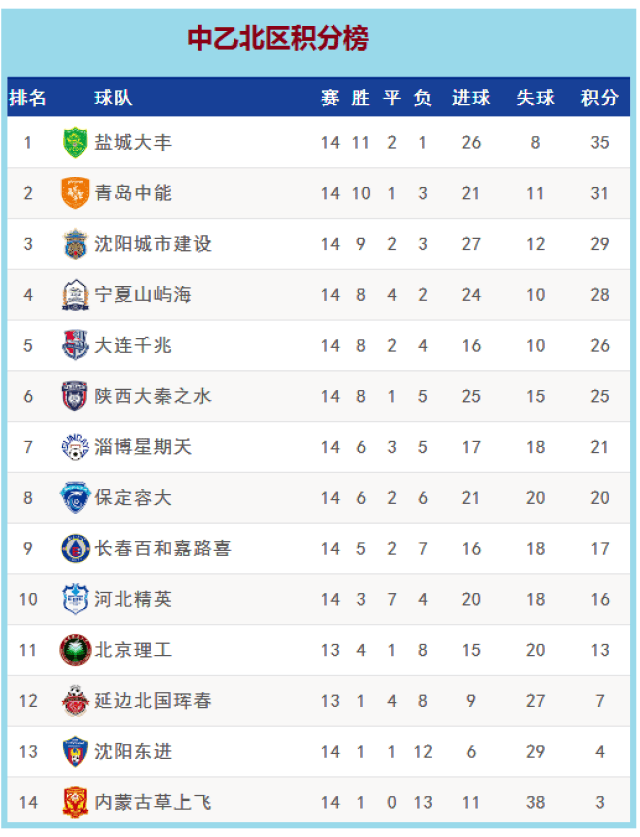Select the 延边北国珲春 team name
The image size is (640, 837).
click(153, 701)
